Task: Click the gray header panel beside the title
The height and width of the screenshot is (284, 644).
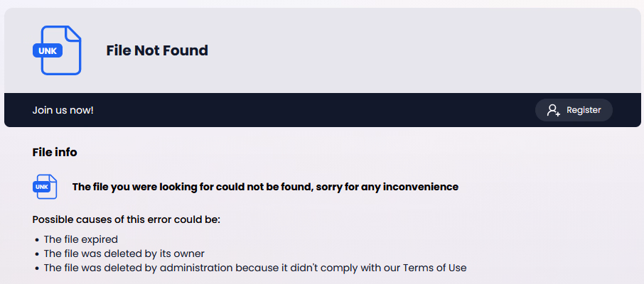Action: [x=411, y=50]
